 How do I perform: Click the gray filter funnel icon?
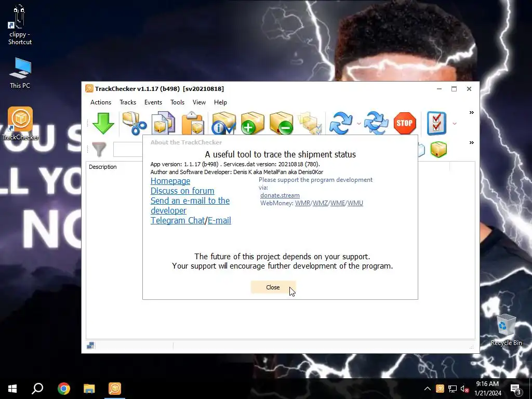click(99, 150)
